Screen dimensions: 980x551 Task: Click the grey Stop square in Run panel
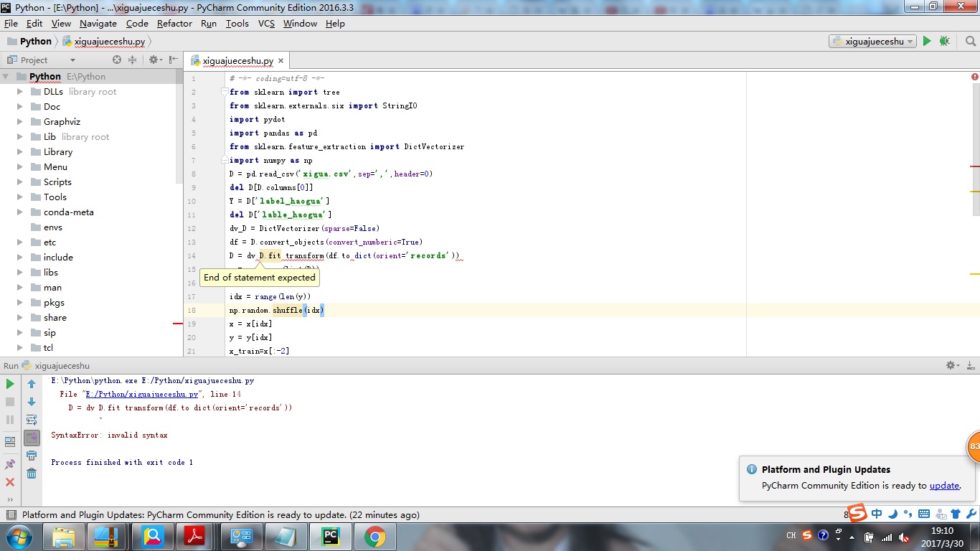tap(10, 402)
